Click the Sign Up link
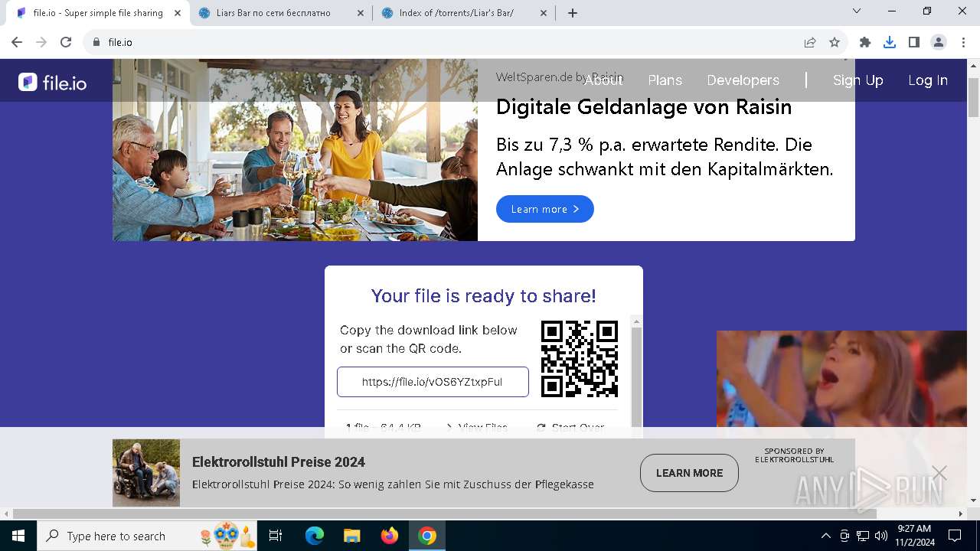This screenshot has width=980, height=551. tap(857, 80)
